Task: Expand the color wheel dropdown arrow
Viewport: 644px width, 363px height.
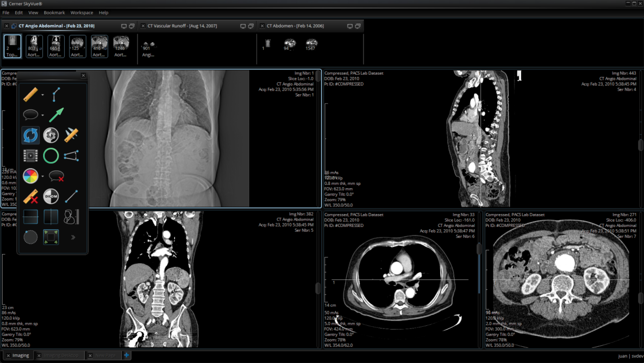Action: coord(43,176)
